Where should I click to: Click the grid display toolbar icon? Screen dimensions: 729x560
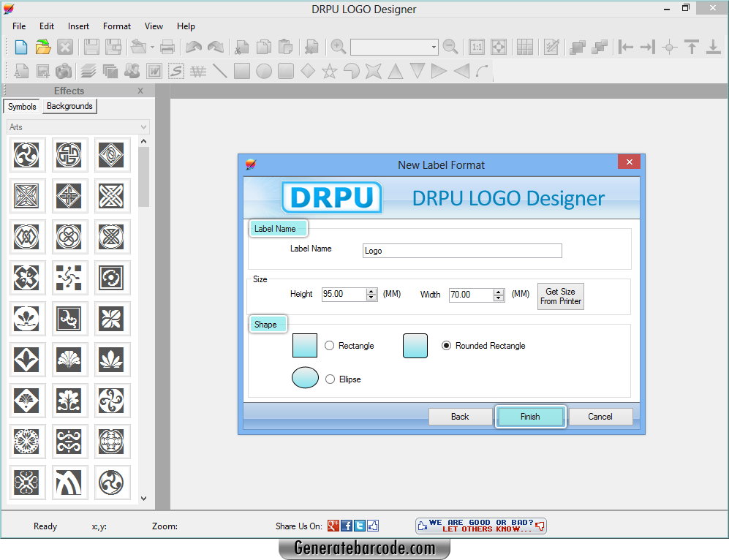[524, 47]
